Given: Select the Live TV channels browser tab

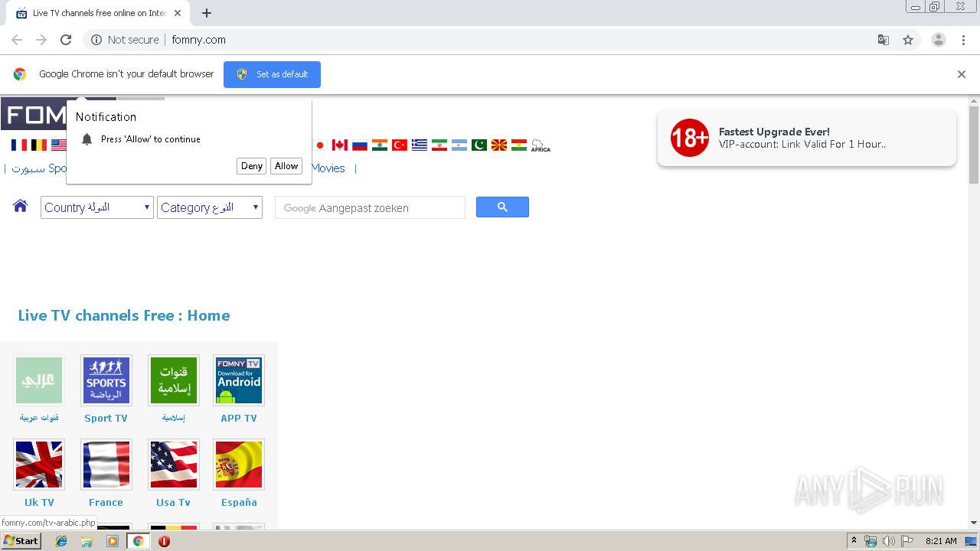Looking at the screenshot, I should (100, 13).
